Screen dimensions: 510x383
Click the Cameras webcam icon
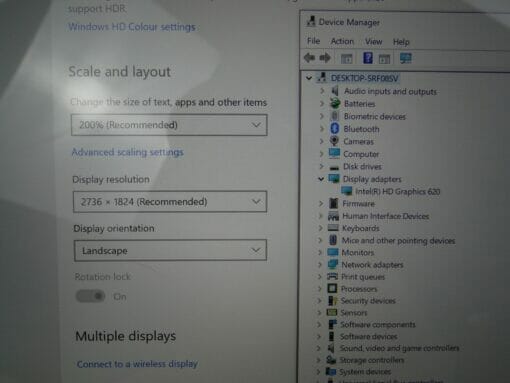click(334, 141)
